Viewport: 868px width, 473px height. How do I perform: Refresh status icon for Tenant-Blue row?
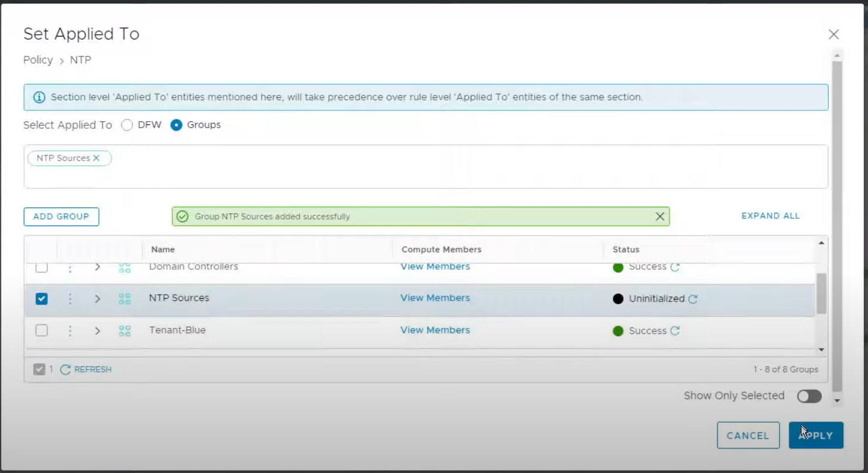coord(675,331)
